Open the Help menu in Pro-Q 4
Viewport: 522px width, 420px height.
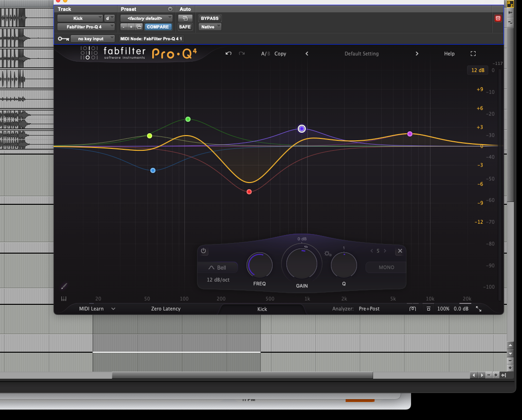[x=449, y=54]
